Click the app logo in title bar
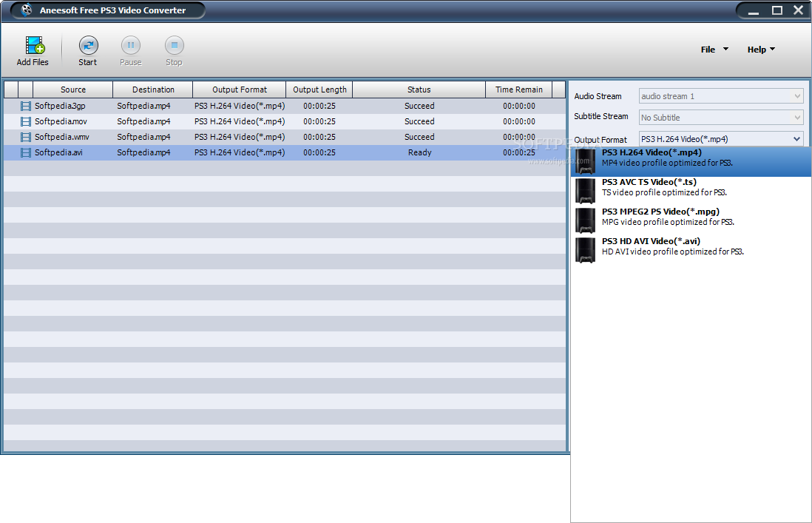Screen dimensions: 812x523 pyautogui.click(x=27, y=10)
